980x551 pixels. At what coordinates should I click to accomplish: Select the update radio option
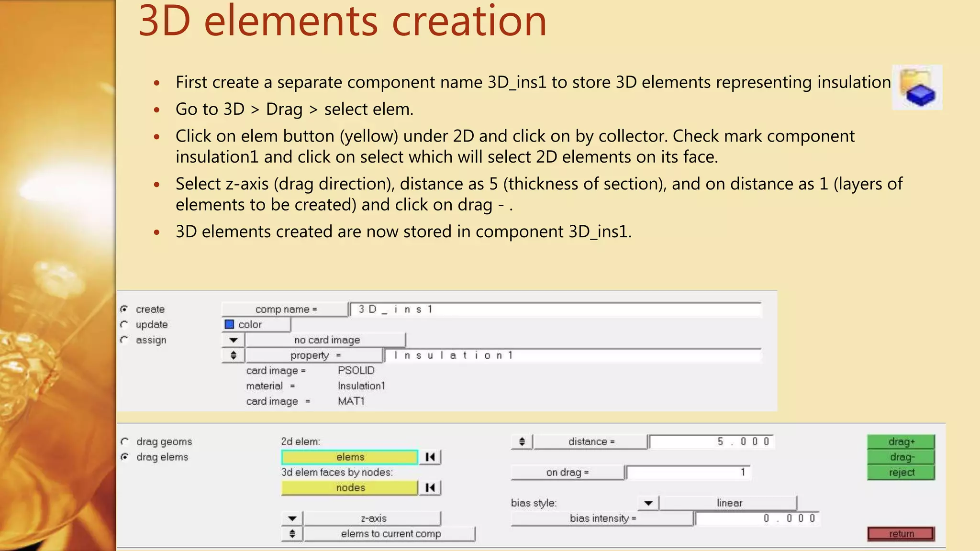coord(124,325)
